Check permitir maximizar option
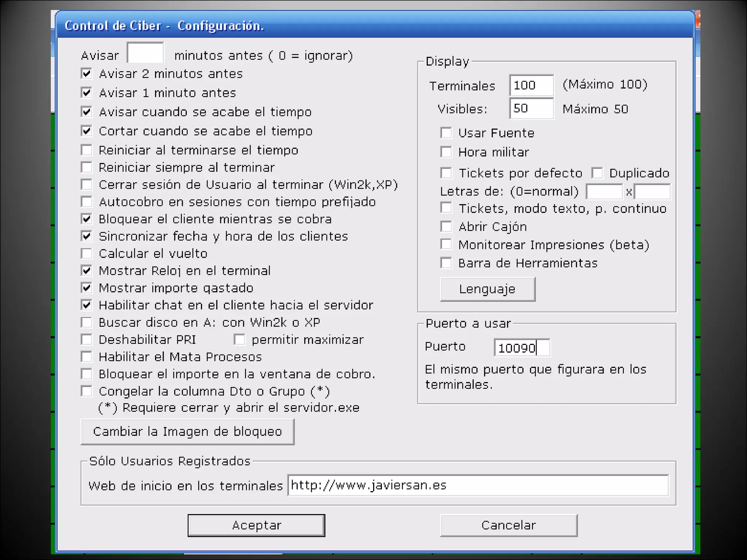The image size is (747, 560). pos(240,339)
